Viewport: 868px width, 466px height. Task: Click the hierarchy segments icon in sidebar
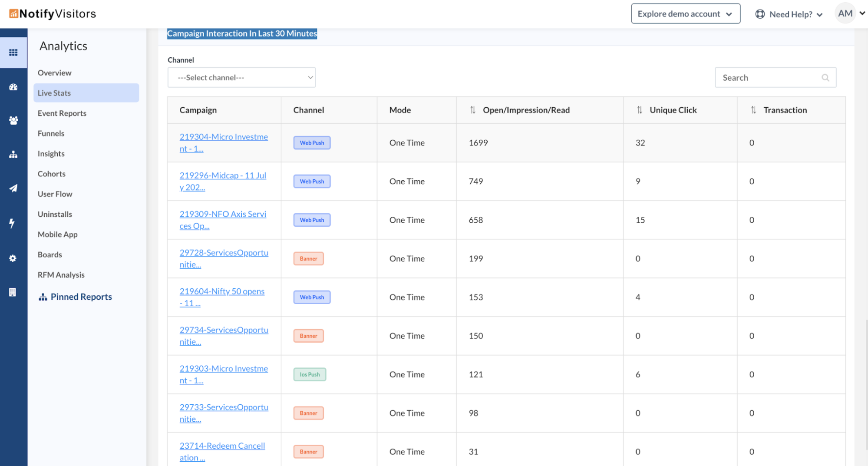[x=13, y=155]
